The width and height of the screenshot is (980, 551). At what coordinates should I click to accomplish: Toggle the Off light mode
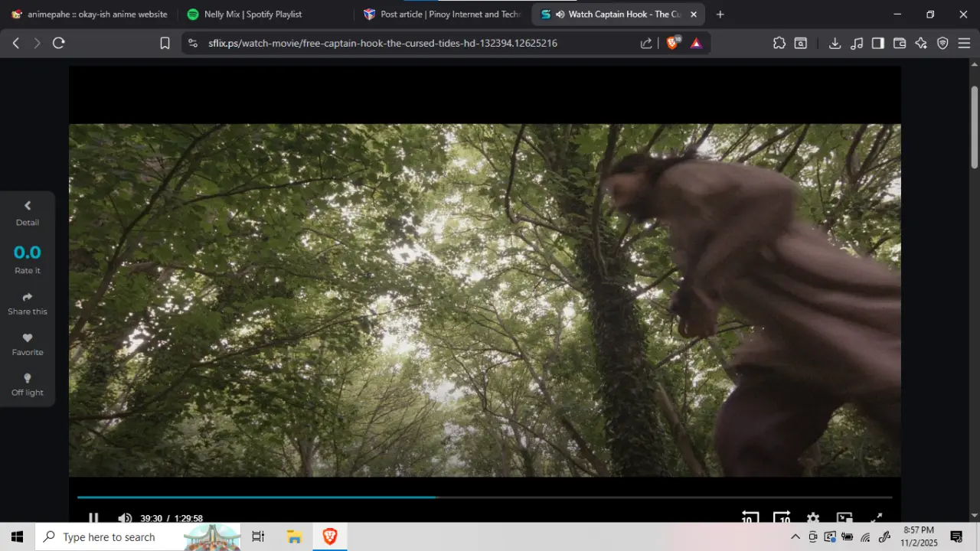[28, 384]
